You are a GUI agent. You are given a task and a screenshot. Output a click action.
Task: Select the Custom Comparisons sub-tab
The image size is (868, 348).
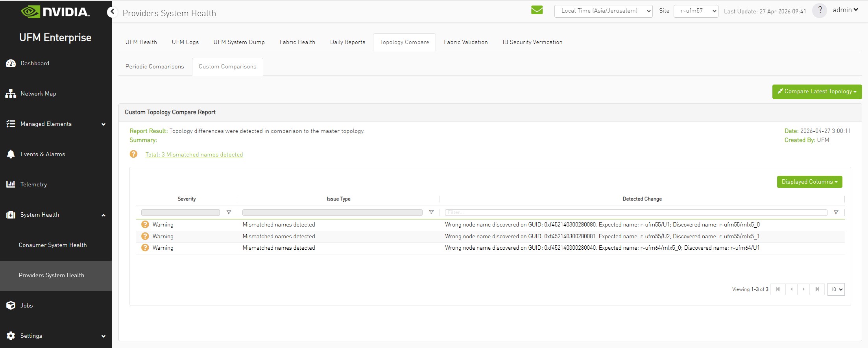pyautogui.click(x=227, y=66)
